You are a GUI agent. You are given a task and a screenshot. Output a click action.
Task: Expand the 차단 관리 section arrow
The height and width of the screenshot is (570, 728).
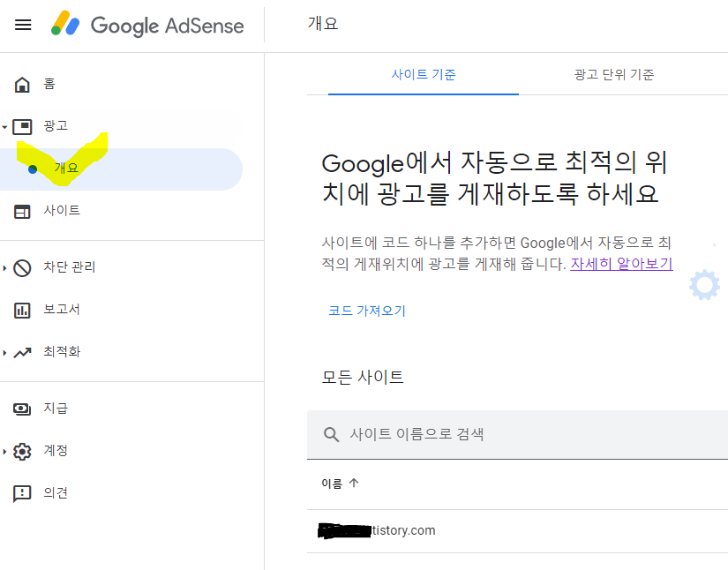click(4, 268)
